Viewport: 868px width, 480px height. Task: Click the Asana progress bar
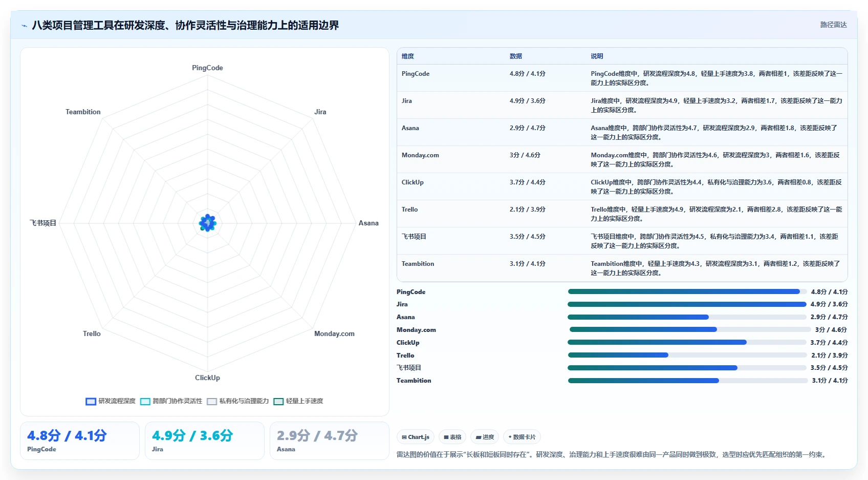click(x=687, y=317)
